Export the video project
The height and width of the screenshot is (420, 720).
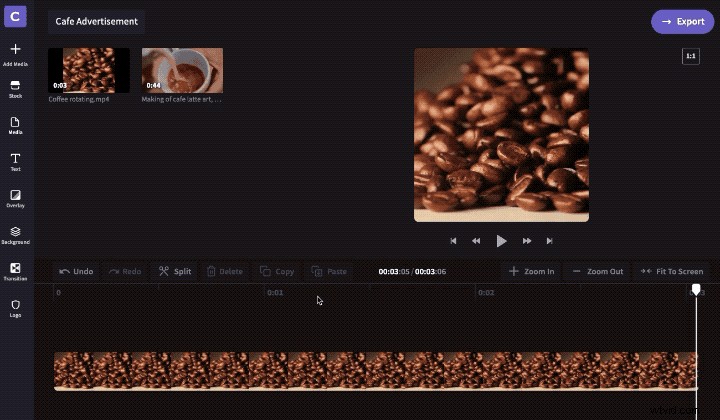[683, 22]
